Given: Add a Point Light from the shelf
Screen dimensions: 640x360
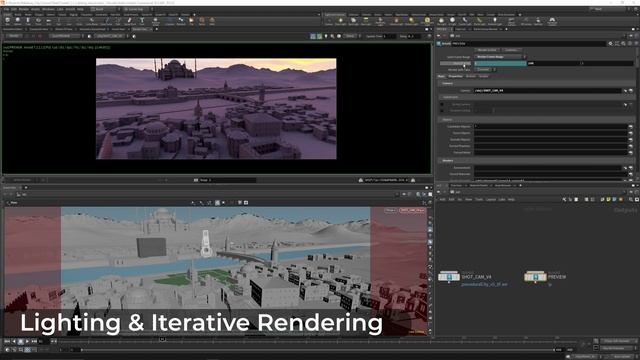Looking at the screenshot, I should click(x=340, y=21).
